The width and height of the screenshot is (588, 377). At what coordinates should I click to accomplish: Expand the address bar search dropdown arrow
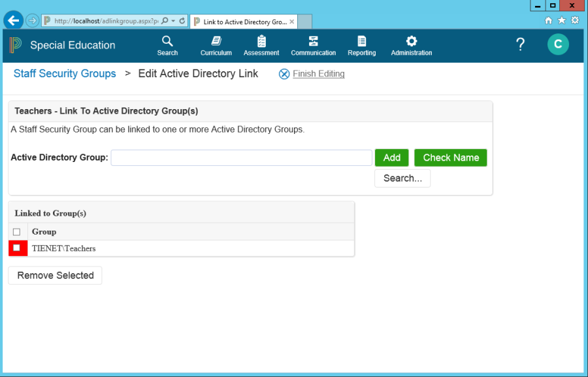point(173,21)
